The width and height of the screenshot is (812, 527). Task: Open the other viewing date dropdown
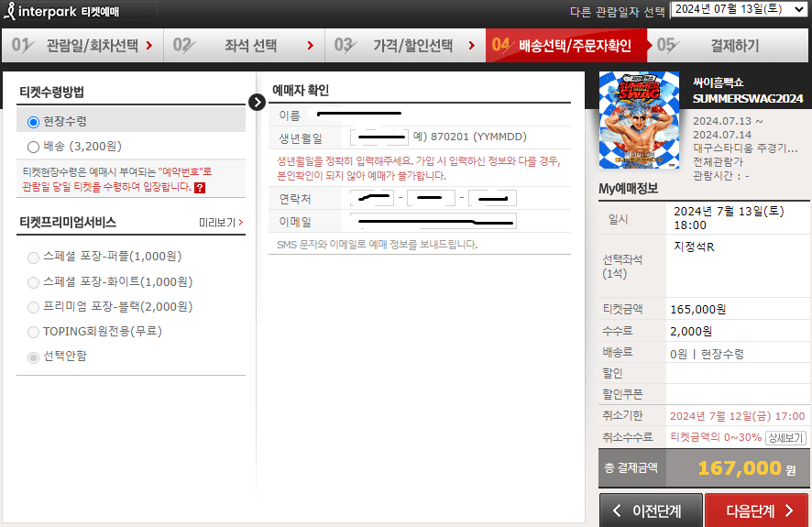point(740,9)
